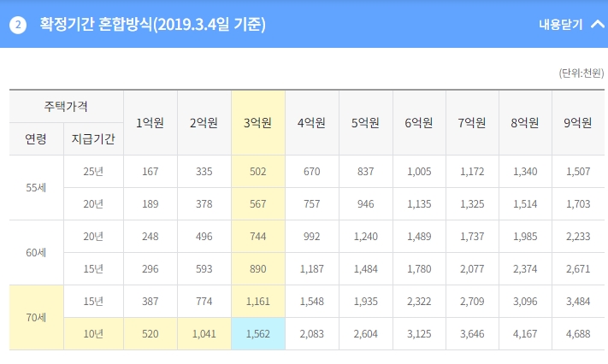Click the cell value 1,985
This screenshot has height=364, width=608.
525,237
